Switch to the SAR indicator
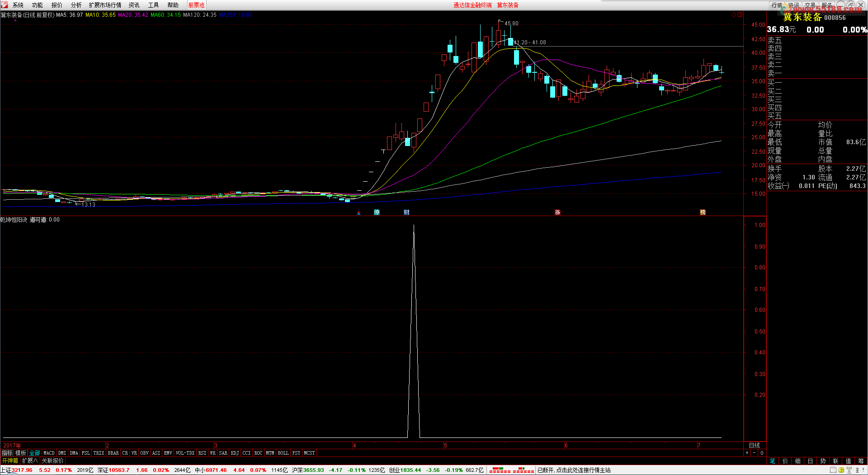The height and width of the screenshot is (475, 868). pos(223,453)
